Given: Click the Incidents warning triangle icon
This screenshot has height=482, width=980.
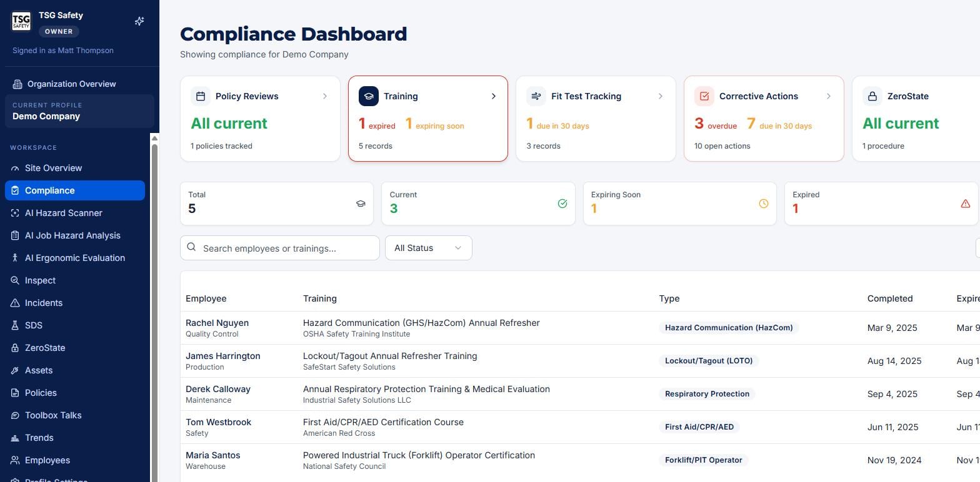Looking at the screenshot, I should click(x=15, y=303).
